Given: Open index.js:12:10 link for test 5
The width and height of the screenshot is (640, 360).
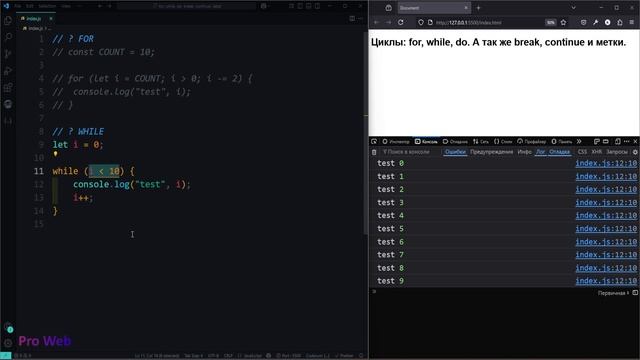Looking at the screenshot, I should coord(606,229).
